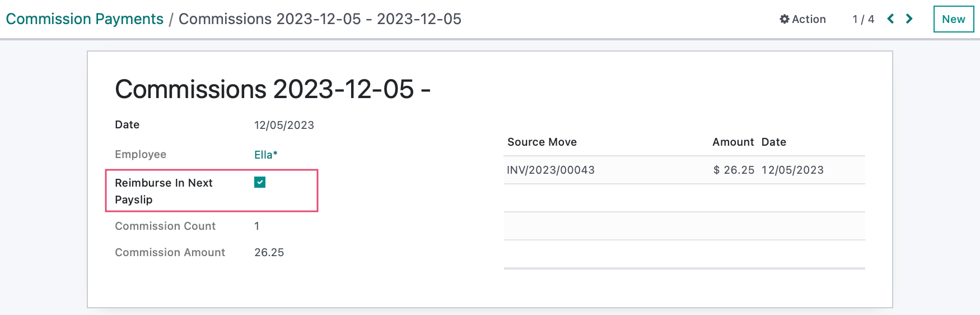Viewport: 980px width, 315px height.
Task: Go to next record arrow
Action: tap(909, 19)
